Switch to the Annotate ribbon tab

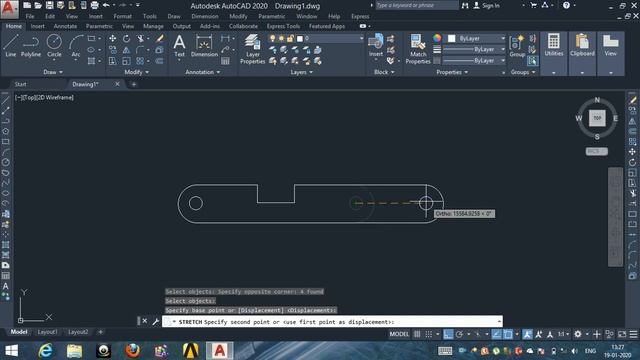pos(65,26)
